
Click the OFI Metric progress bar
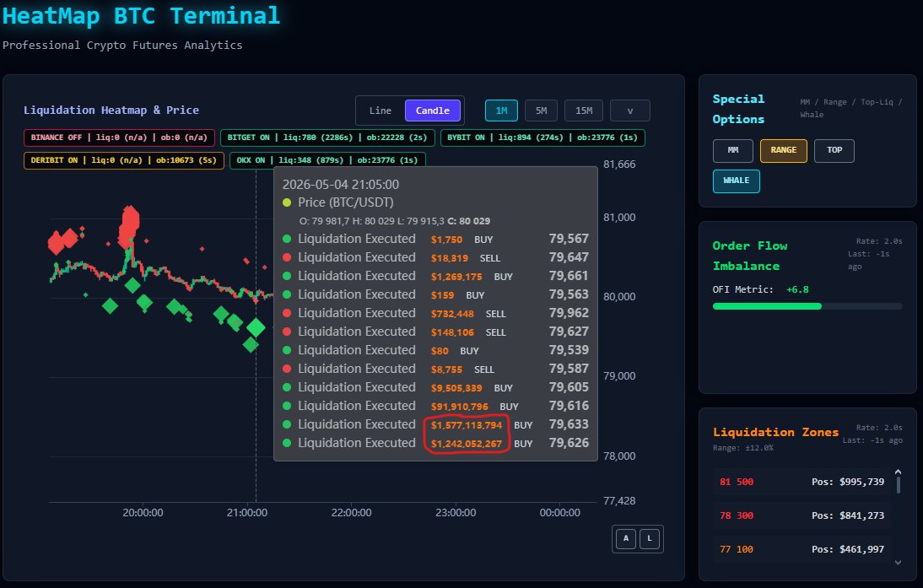point(807,306)
